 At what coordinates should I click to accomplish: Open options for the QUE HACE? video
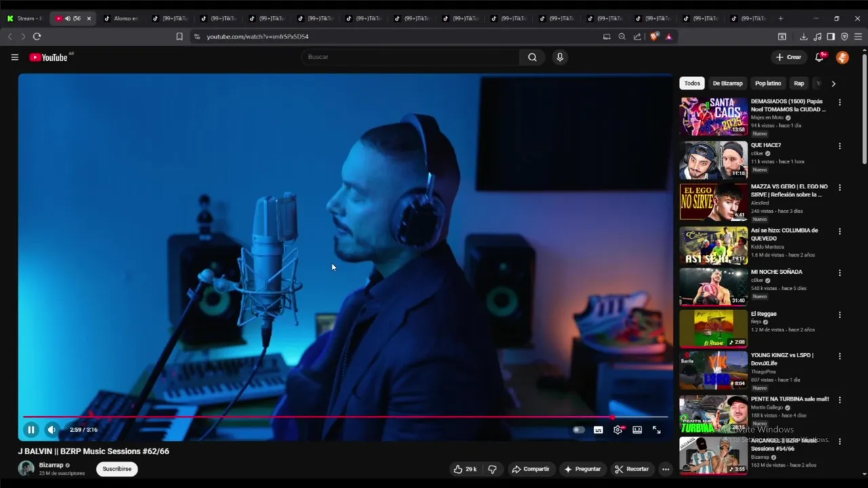[840, 146]
